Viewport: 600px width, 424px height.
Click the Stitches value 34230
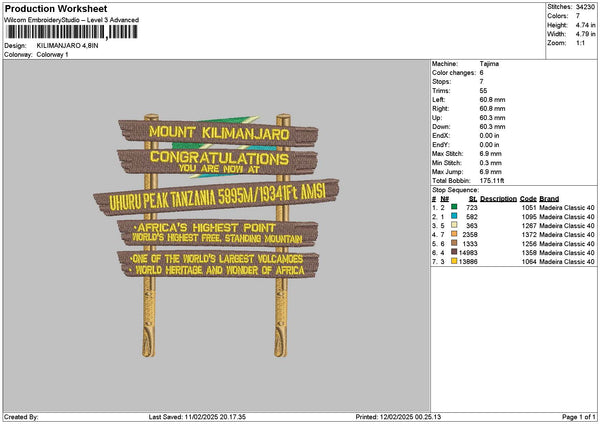coord(585,7)
